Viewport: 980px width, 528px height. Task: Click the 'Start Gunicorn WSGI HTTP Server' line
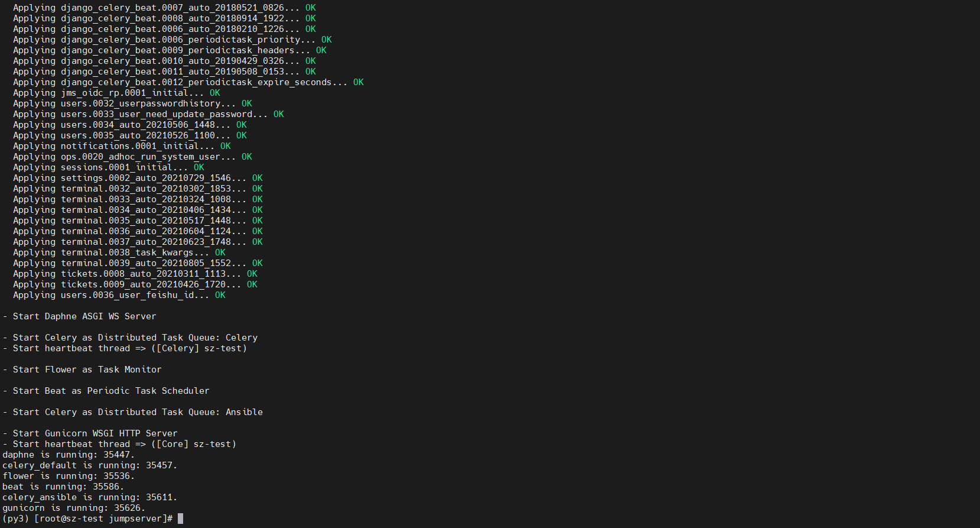click(x=90, y=433)
